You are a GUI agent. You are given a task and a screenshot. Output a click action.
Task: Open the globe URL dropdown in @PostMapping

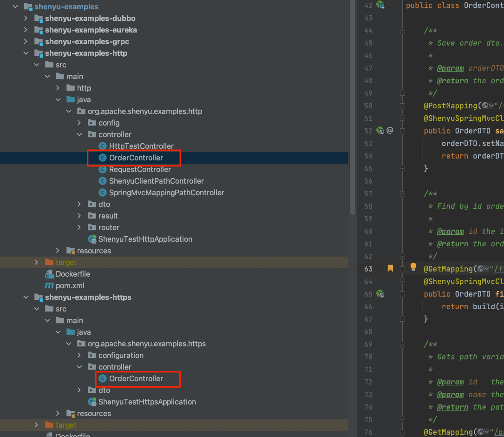pyautogui.click(x=488, y=106)
